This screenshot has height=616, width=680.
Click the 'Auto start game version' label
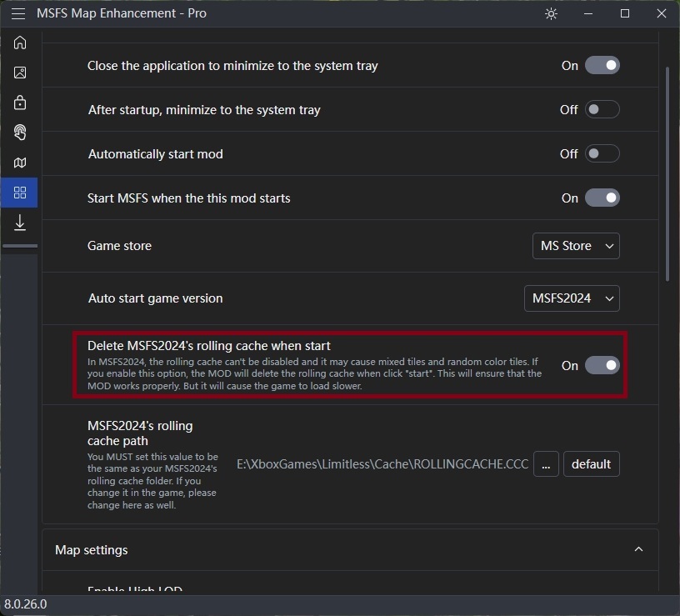pos(155,298)
